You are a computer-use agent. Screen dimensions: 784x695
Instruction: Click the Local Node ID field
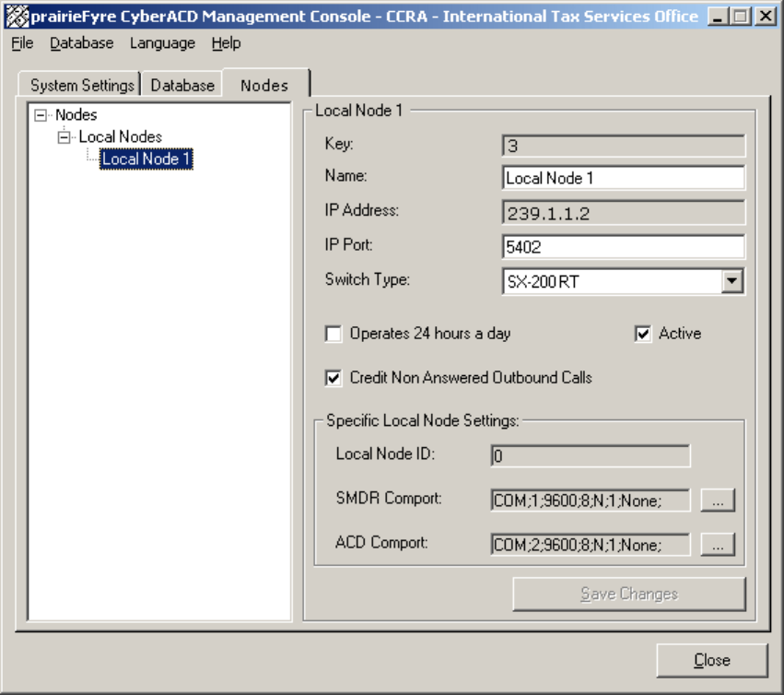point(591,456)
